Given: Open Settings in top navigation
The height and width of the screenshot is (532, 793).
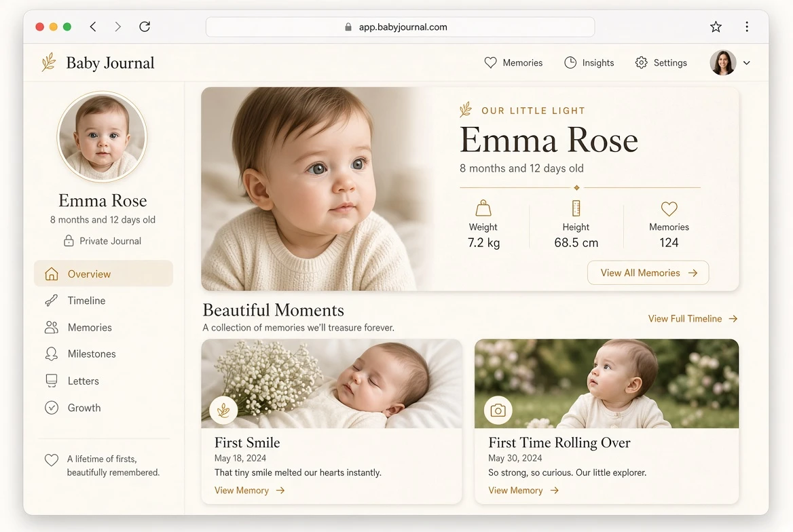Looking at the screenshot, I should click(661, 62).
